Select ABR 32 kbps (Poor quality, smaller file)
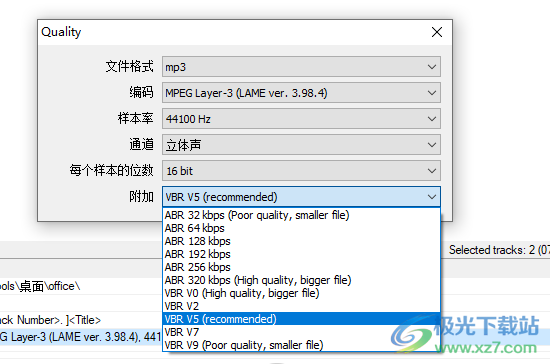This screenshot has width=550, height=364. pyautogui.click(x=301, y=215)
